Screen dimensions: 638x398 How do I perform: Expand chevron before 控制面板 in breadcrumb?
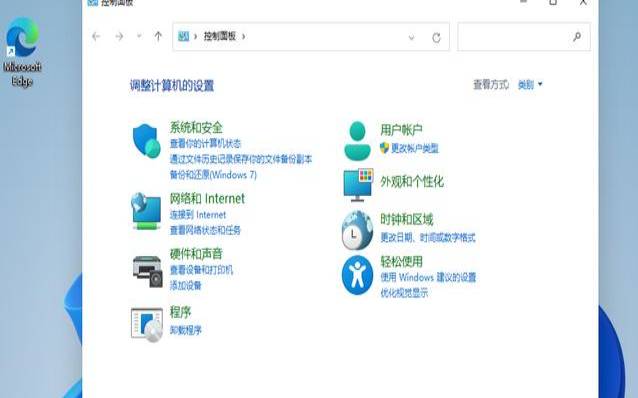pos(195,36)
